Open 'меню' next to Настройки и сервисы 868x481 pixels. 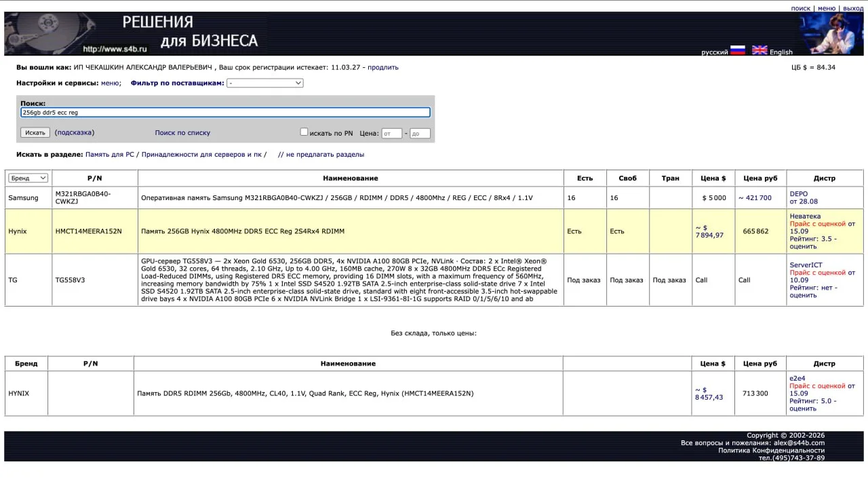pos(111,83)
